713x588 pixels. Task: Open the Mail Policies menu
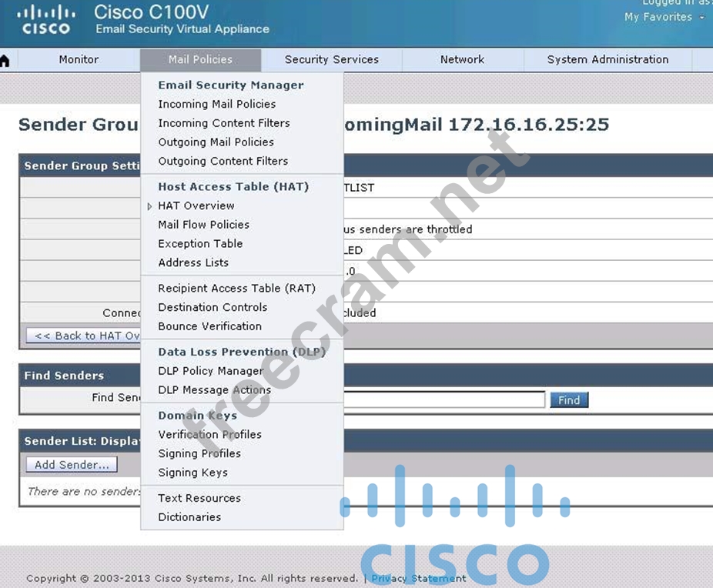point(200,59)
